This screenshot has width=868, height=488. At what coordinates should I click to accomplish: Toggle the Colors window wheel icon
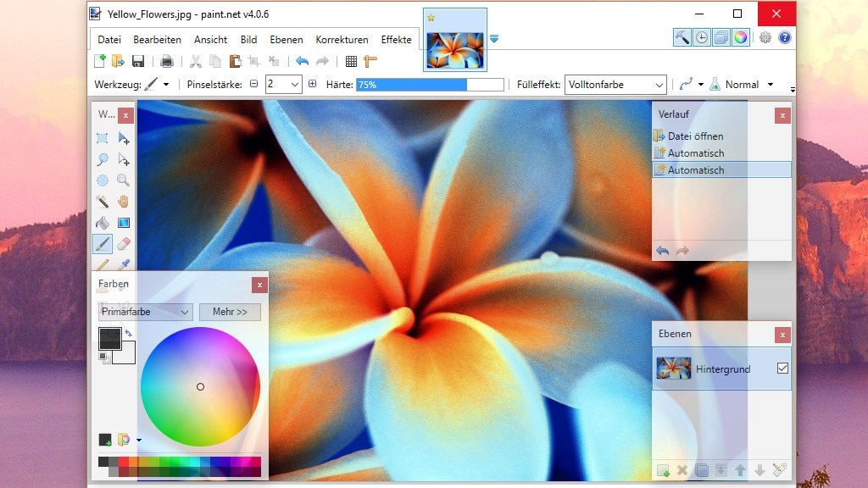tap(740, 37)
